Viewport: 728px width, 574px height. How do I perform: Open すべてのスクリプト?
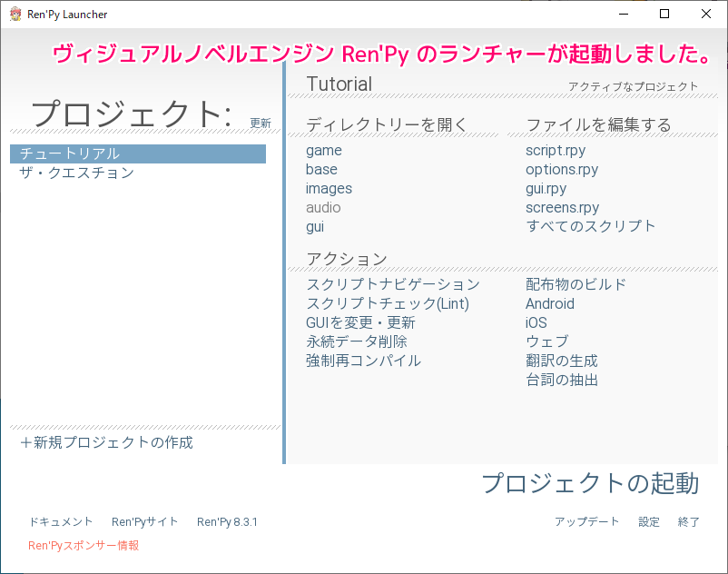point(591,226)
